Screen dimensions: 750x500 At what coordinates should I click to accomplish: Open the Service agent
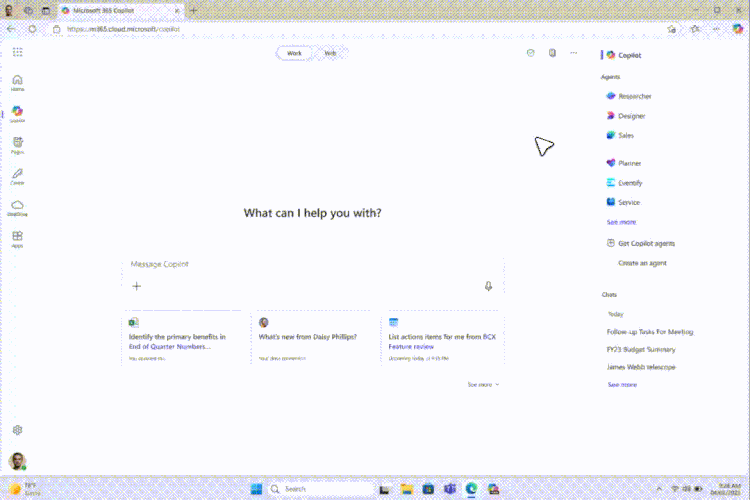[623, 202]
